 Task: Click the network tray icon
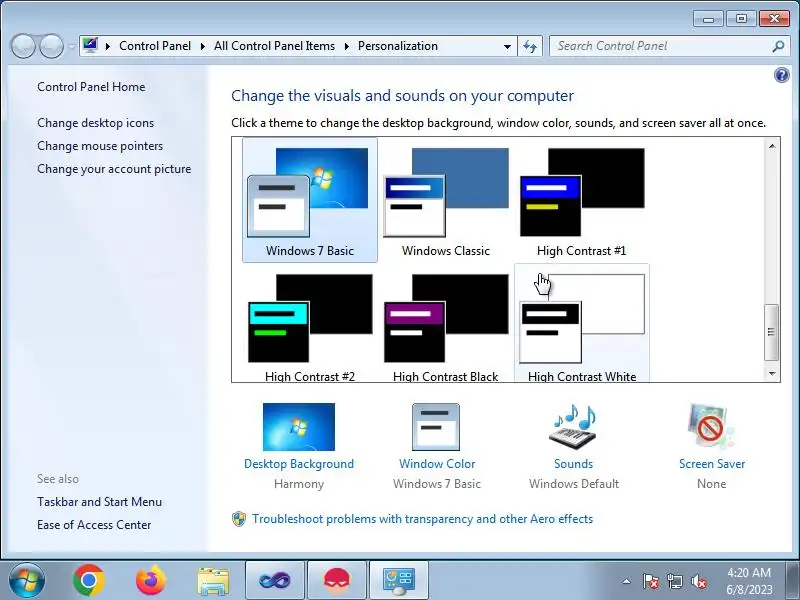point(674,581)
